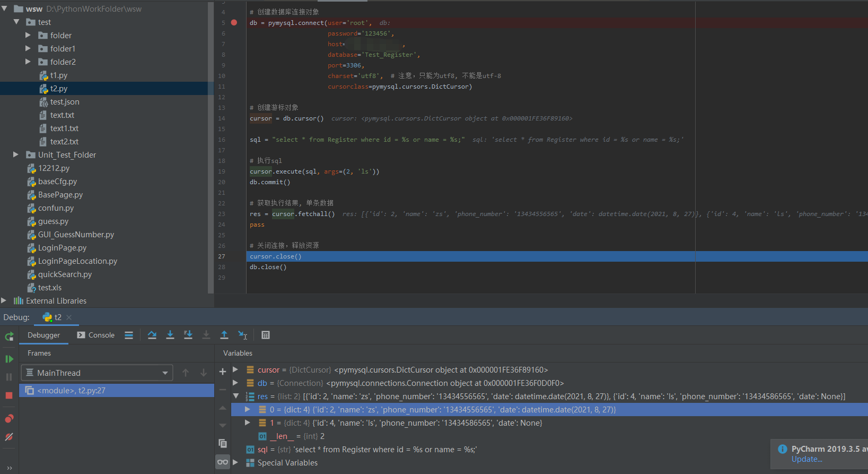
Task: Click the PyCharm Update... link
Action: click(806, 459)
